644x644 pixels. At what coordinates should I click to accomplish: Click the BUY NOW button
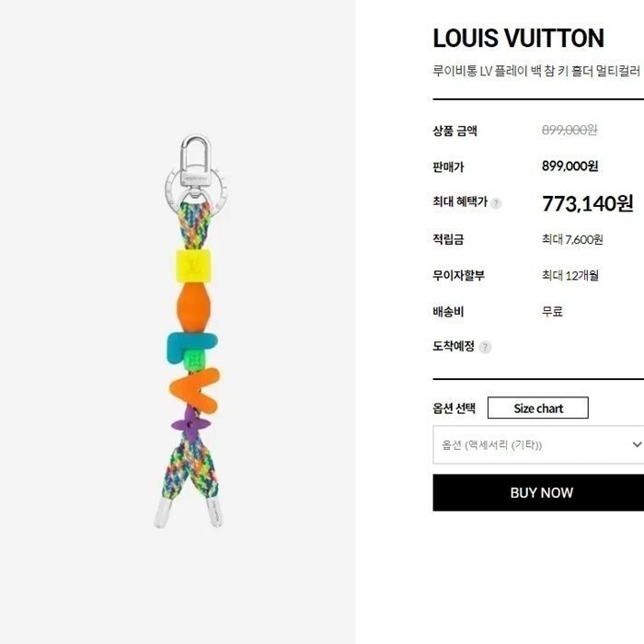point(538,492)
